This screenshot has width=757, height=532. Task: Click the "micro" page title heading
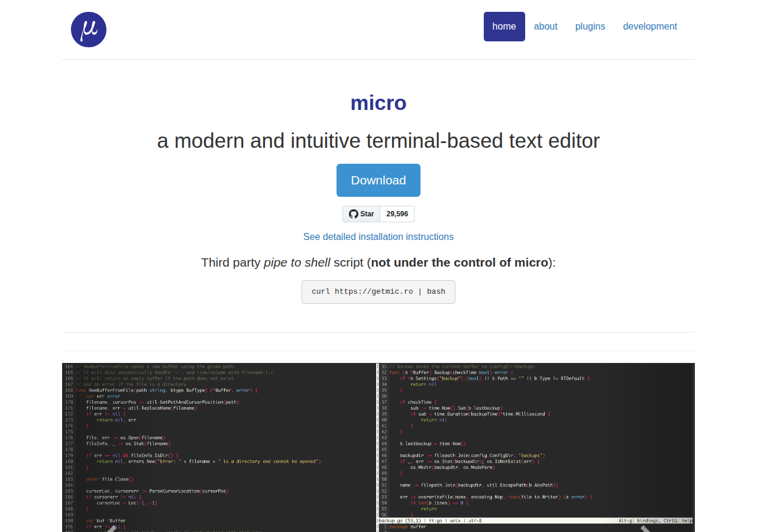378,103
